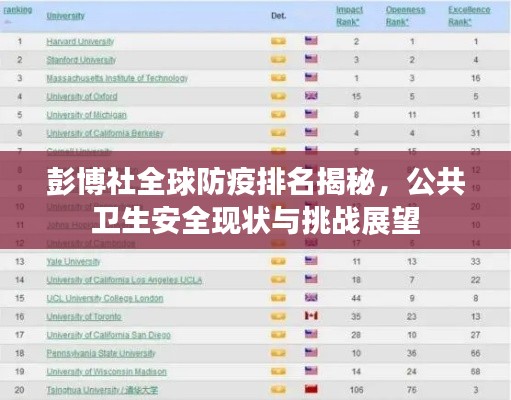Click the US flag in Harvard University row

[x=311, y=41]
